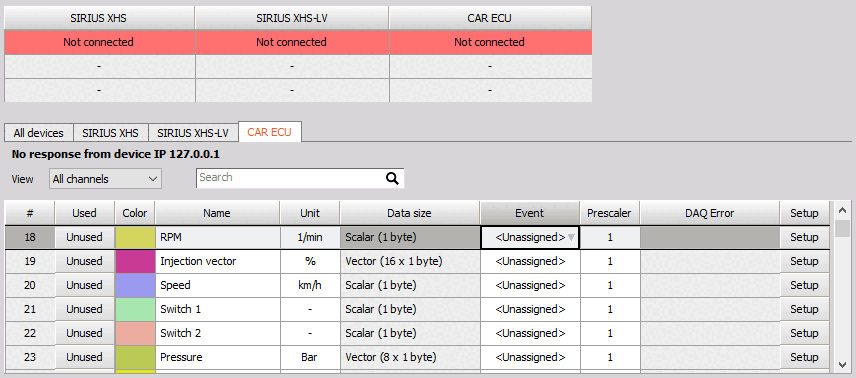Open Setup for Switch 2 channel
This screenshot has height=378, width=856.
tap(804, 333)
